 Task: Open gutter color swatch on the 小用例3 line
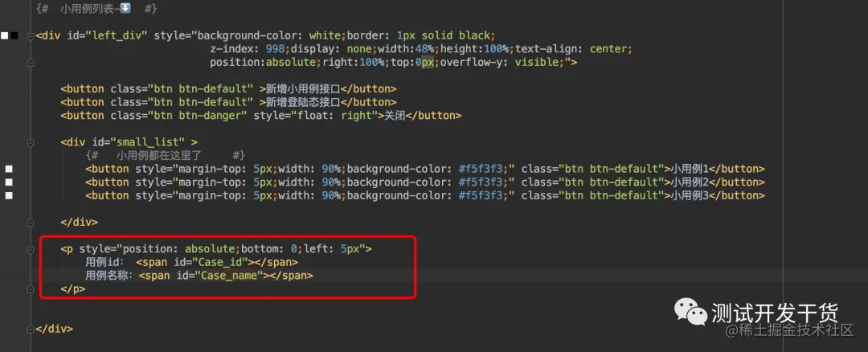tap(9, 195)
